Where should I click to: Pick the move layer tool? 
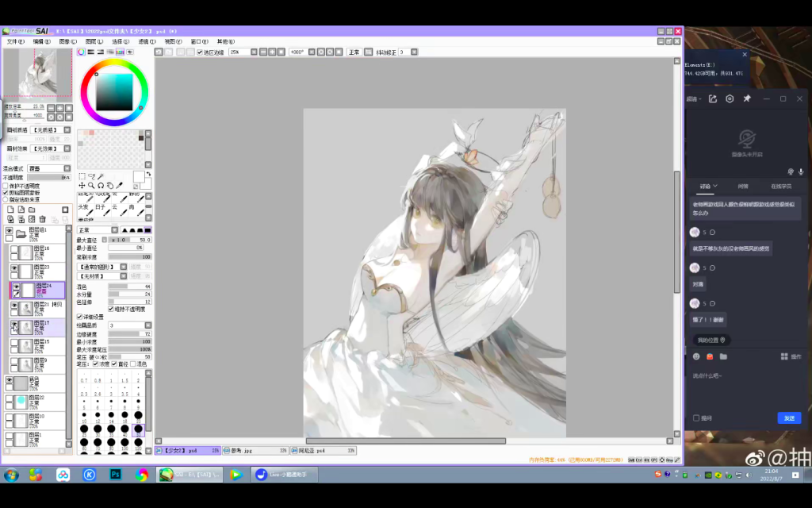(x=82, y=185)
